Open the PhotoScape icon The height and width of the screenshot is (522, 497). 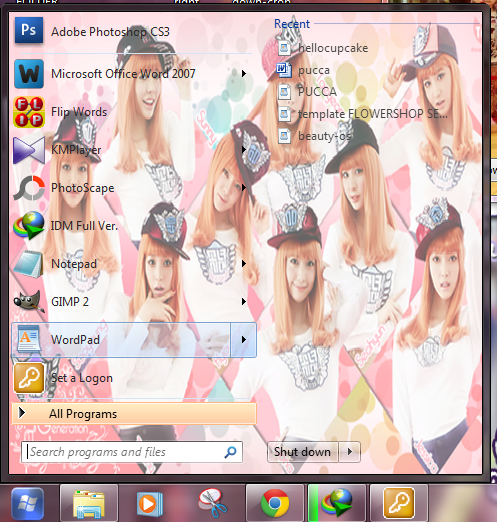[29, 188]
